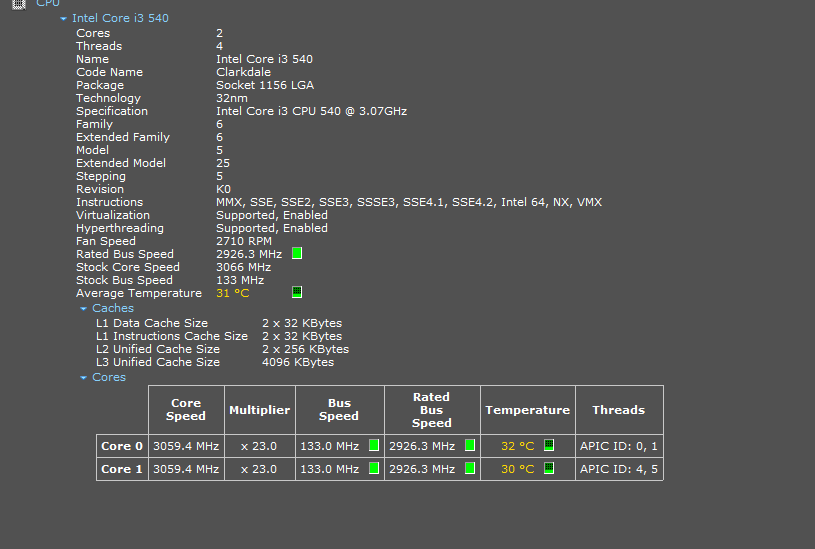The image size is (815, 549).
Task: Collapse the Caches section arrow
Action: coord(83,309)
